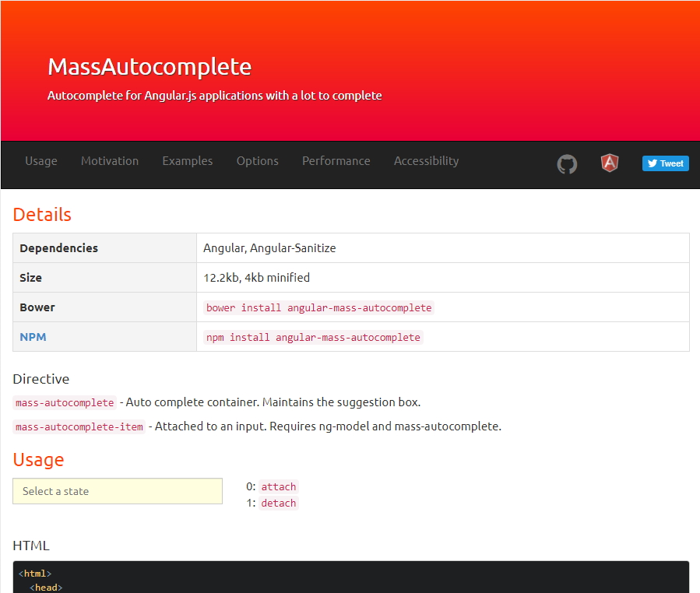Viewport: 700px width, 593px height.
Task: Click the <html> tag in code block
Action: coord(35,574)
